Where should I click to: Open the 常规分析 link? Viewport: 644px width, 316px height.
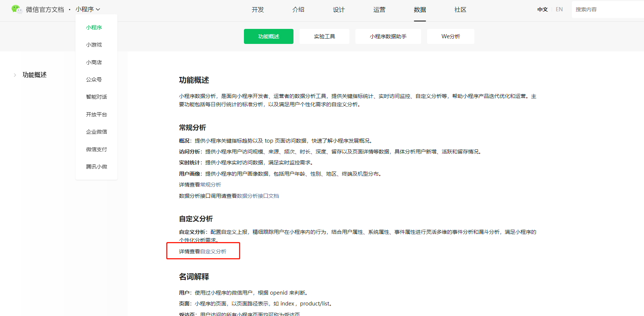coord(211,185)
